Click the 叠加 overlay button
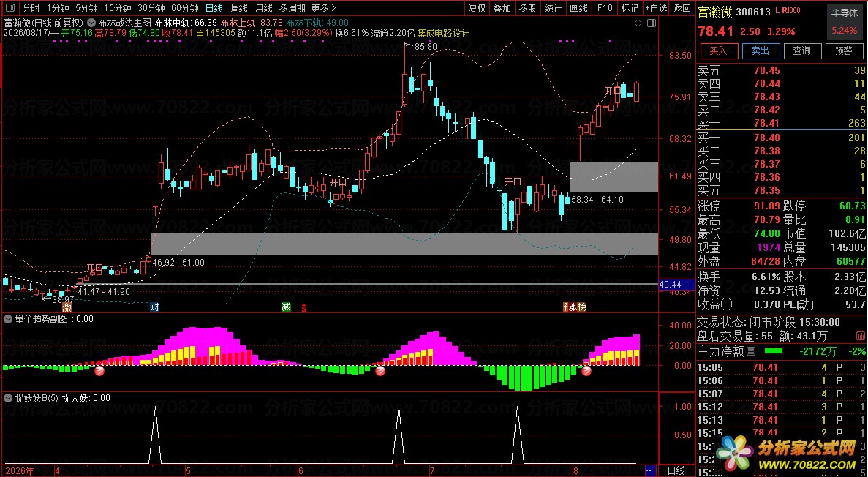This screenshot has width=868, height=477. point(502,8)
